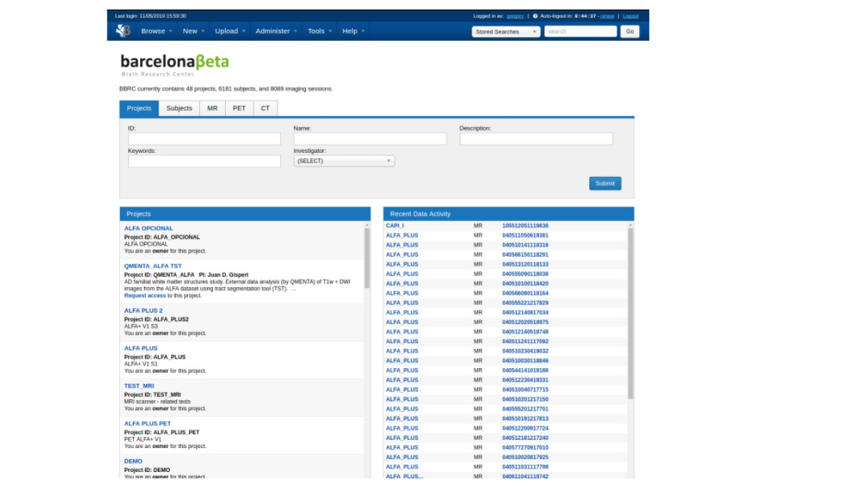
Task: Open the Tools dropdown menu
Action: tap(319, 31)
